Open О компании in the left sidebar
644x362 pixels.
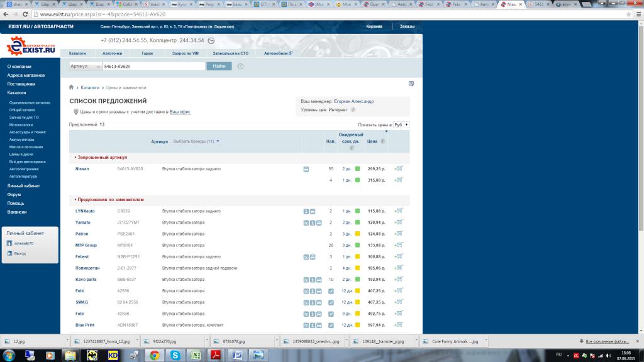pyautogui.click(x=19, y=67)
